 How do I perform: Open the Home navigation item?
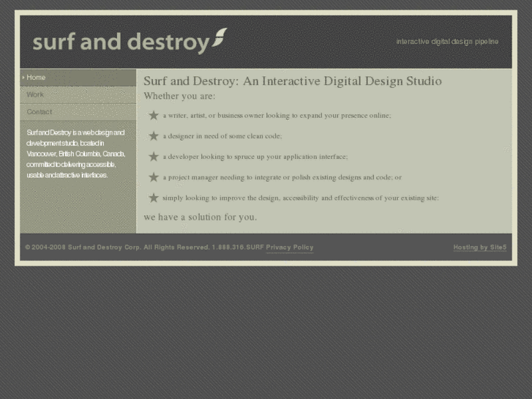pos(78,78)
